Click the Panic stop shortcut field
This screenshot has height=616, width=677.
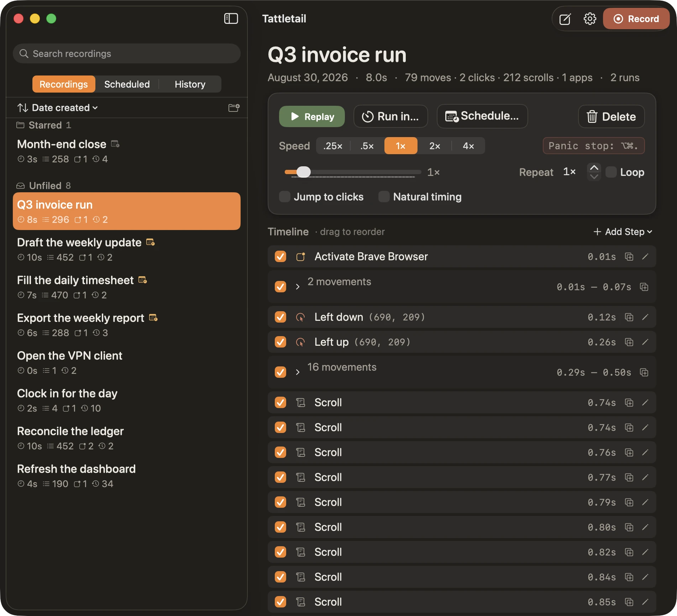click(x=594, y=146)
